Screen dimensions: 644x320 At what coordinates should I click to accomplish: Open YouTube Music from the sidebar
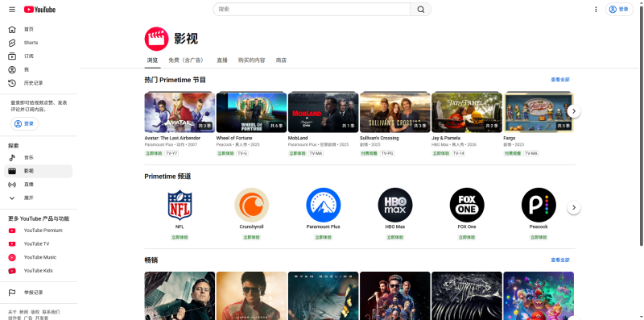[38, 257]
